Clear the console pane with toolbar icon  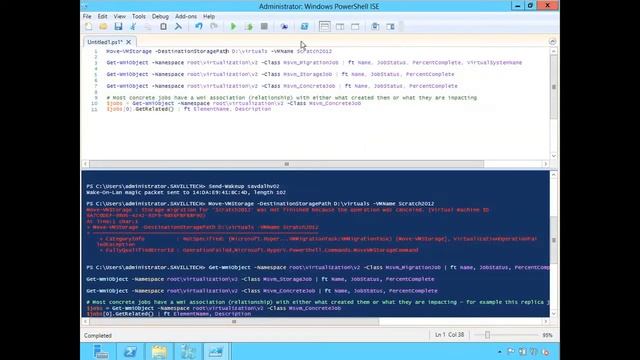pyautogui.click(x=178, y=27)
